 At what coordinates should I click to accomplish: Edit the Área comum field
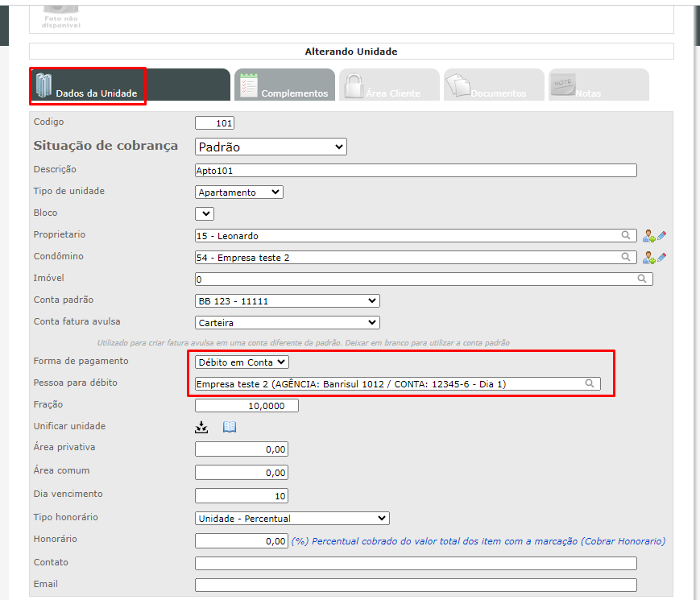point(242,473)
